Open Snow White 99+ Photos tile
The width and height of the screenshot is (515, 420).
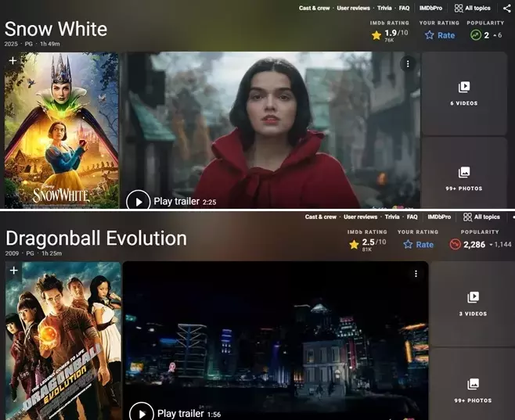[464, 173]
